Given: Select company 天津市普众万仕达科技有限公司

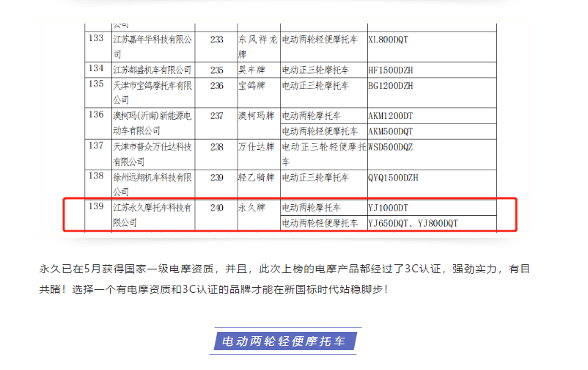Looking at the screenshot, I should click(152, 154).
